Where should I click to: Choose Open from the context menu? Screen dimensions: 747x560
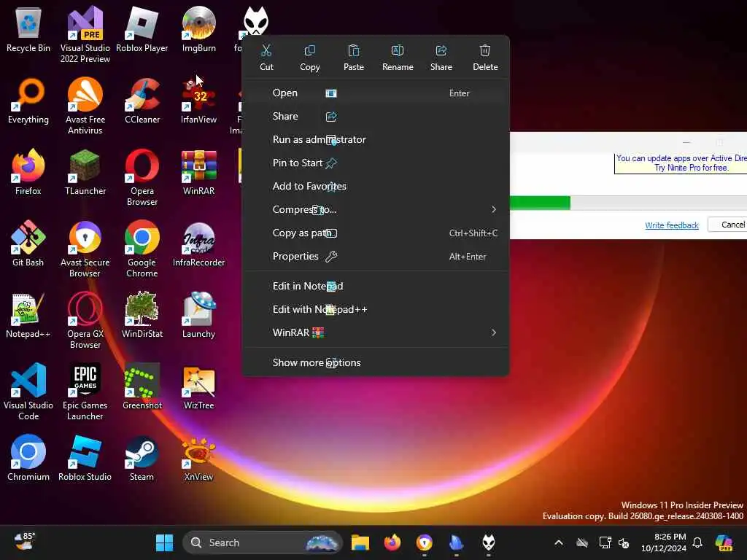(x=376, y=93)
